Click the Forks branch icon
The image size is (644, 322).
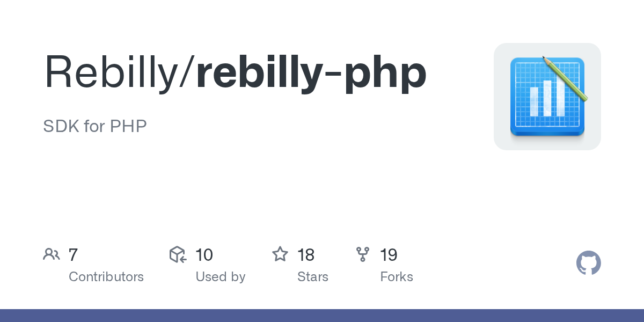(363, 254)
